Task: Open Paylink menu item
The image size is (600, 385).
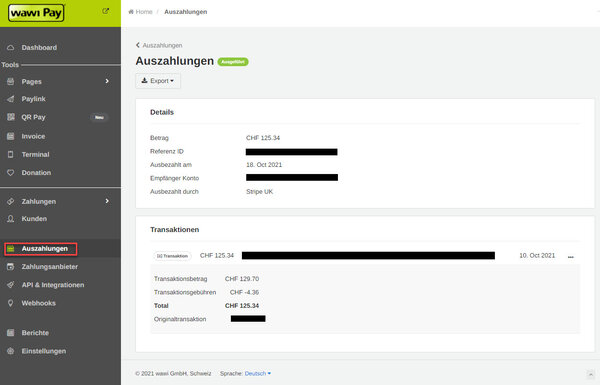Action: tap(33, 99)
